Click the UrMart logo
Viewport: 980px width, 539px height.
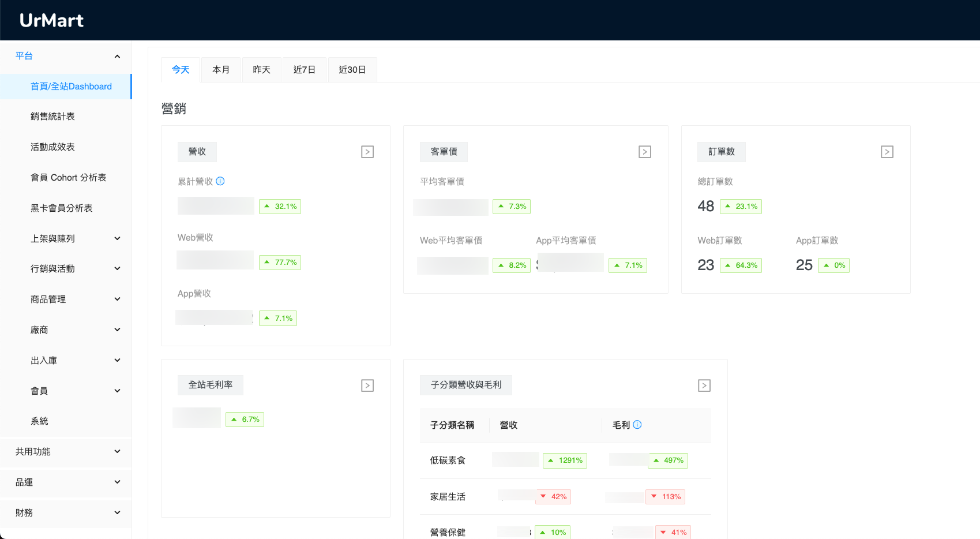[51, 20]
